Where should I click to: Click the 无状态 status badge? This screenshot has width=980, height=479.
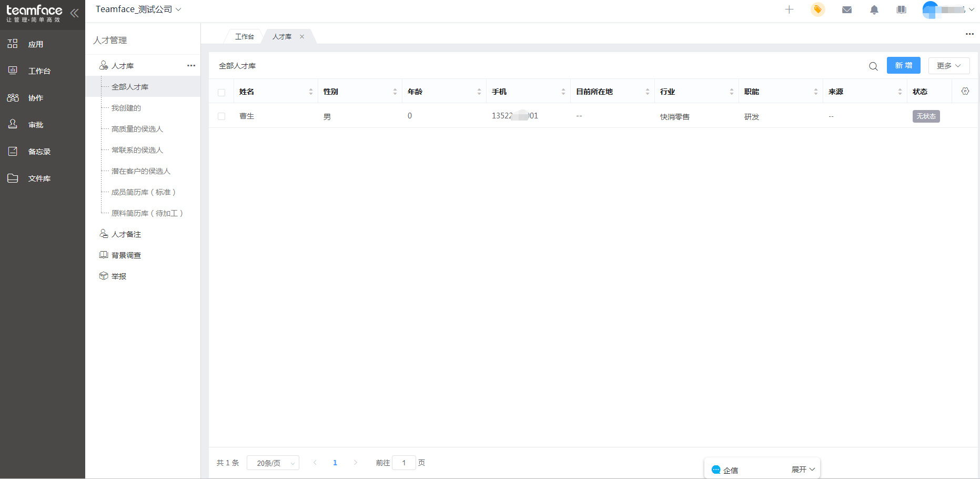(926, 116)
